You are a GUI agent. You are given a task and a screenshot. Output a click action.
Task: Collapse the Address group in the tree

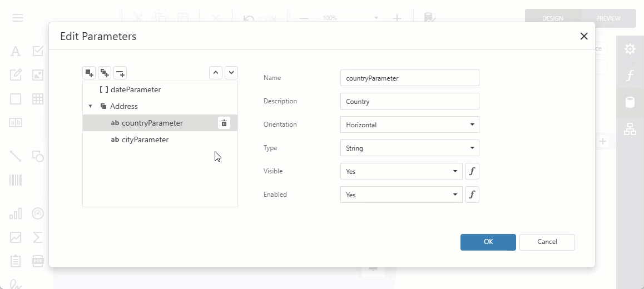click(x=90, y=106)
